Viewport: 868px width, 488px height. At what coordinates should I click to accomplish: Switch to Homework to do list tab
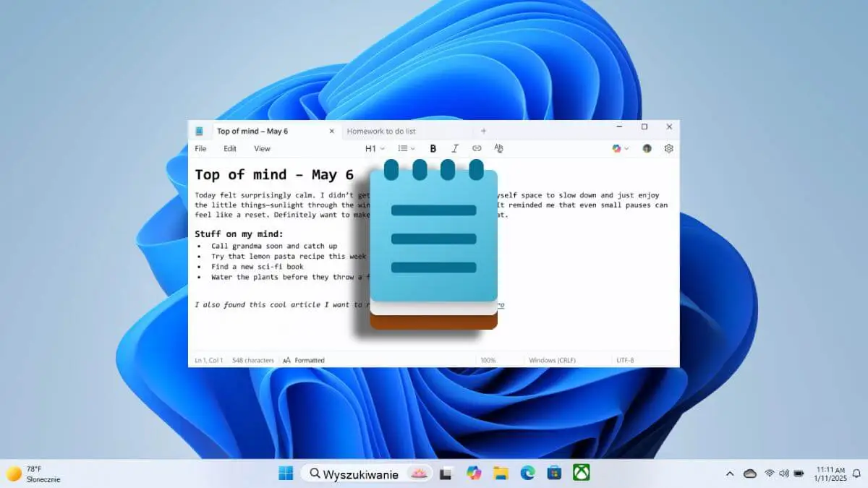tap(381, 131)
